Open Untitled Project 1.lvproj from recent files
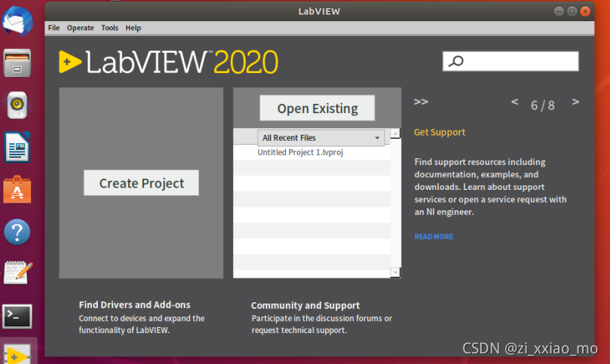 (x=300, y=152)
